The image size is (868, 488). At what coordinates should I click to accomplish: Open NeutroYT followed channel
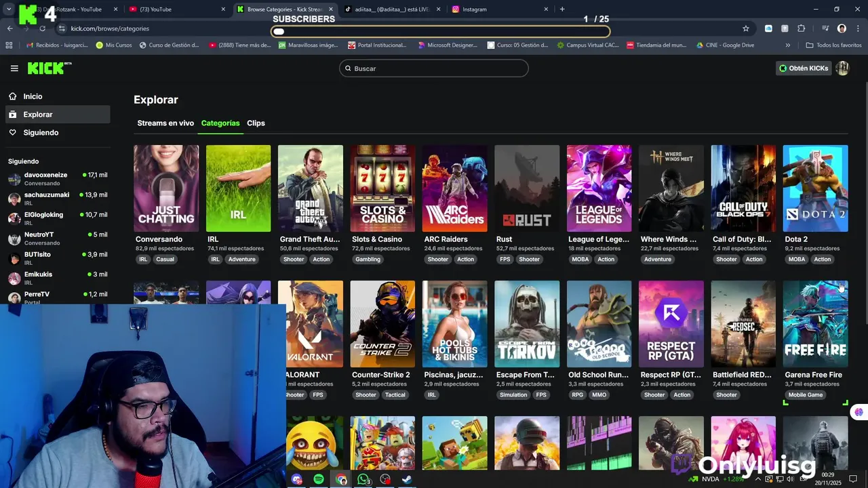58,239
